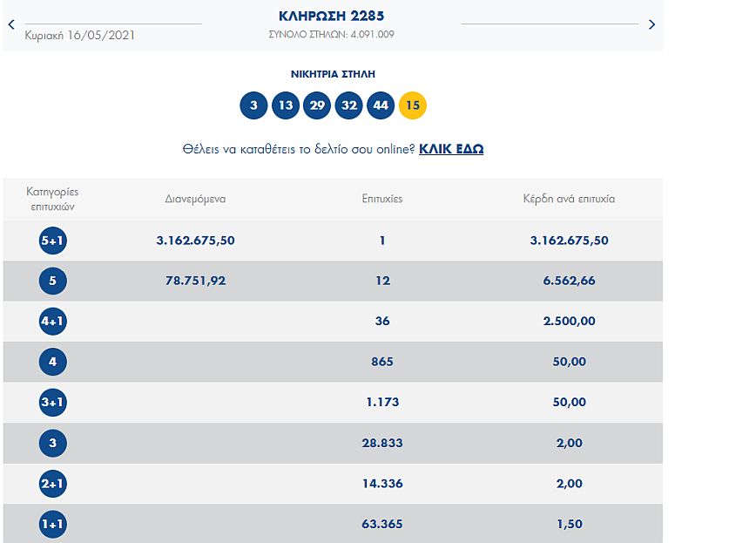Go to the previous draw with left arrow
The height and width of the screenshot is (543, 756).
pyautogui.click(x=11, y=24)
